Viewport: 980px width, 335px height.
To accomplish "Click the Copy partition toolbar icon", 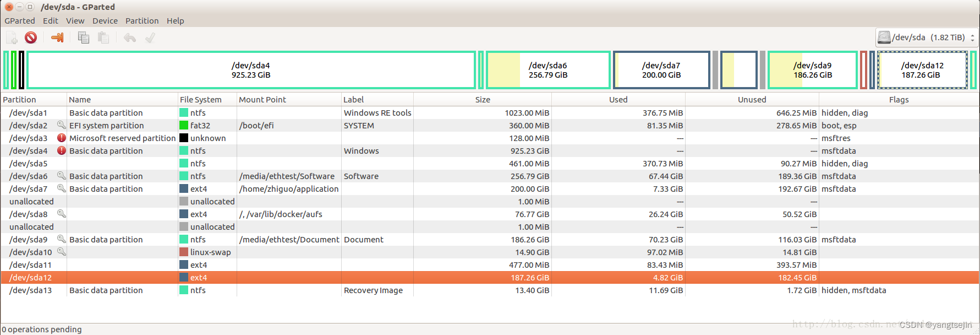I will tap(84, 37).
